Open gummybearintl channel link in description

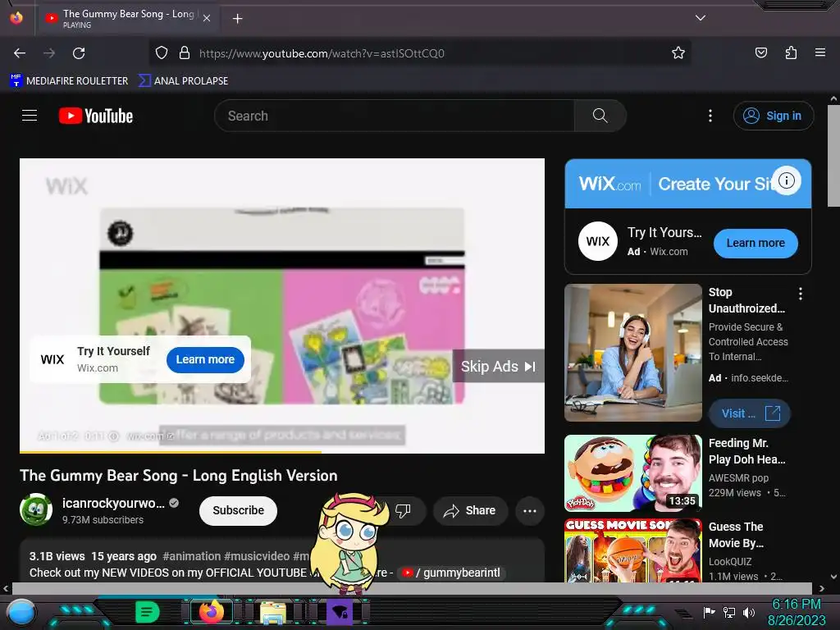point(451,573)
